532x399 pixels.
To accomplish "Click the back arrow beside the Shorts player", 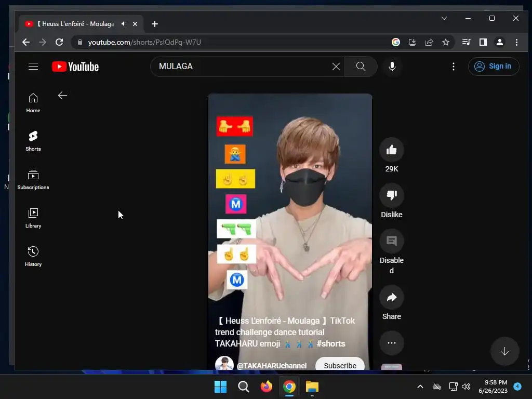I will tap(62, 96).
